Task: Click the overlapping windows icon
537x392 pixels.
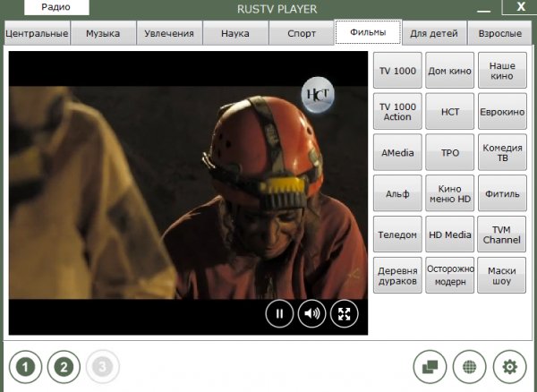Action: [430, 367]
